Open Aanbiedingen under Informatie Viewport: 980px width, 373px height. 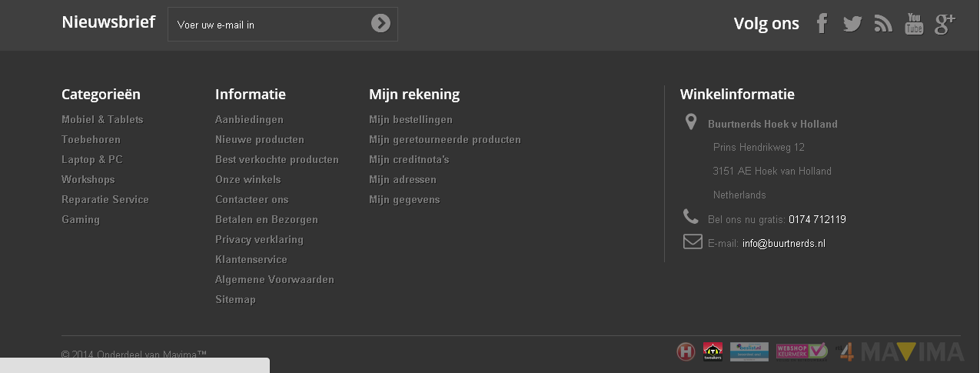[249, 119]
